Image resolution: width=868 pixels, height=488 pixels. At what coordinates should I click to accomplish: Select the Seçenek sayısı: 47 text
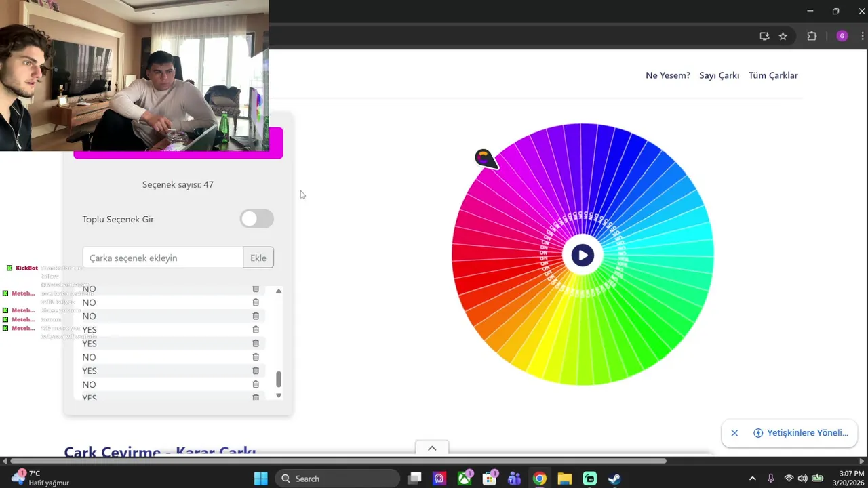[178, 184]
